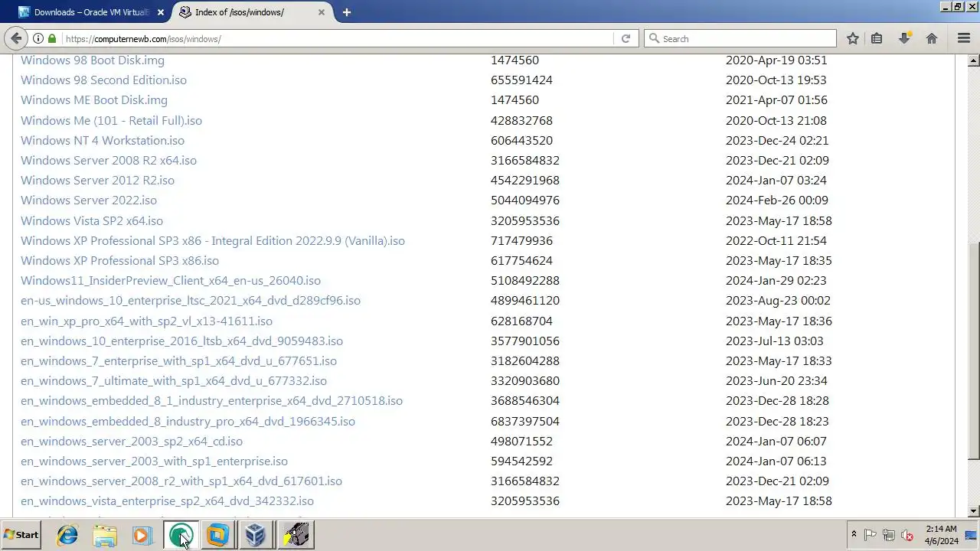Open Windows Explorer folder icon on taskbar

(105, 535)
